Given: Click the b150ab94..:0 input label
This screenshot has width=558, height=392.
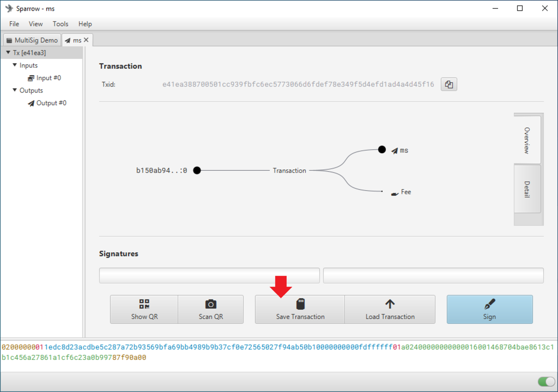Looking at the screenshot, I should coord(161,171).
